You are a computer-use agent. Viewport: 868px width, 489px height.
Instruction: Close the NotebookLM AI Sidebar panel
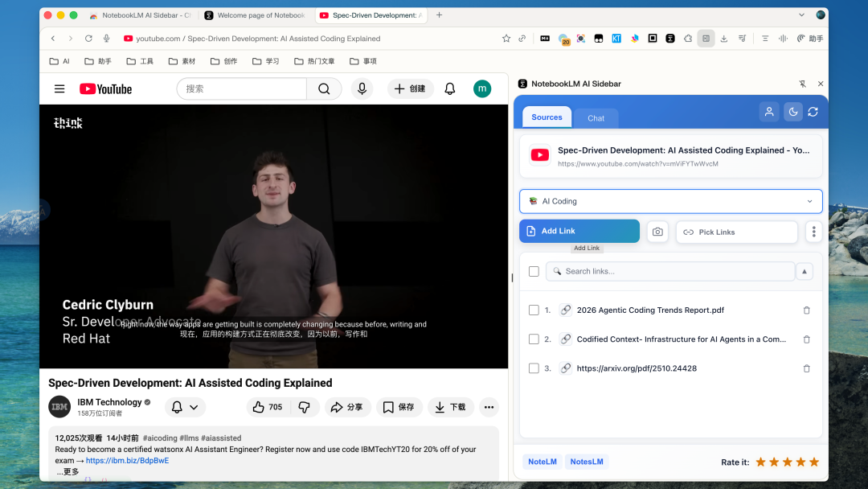pos(821,84)
